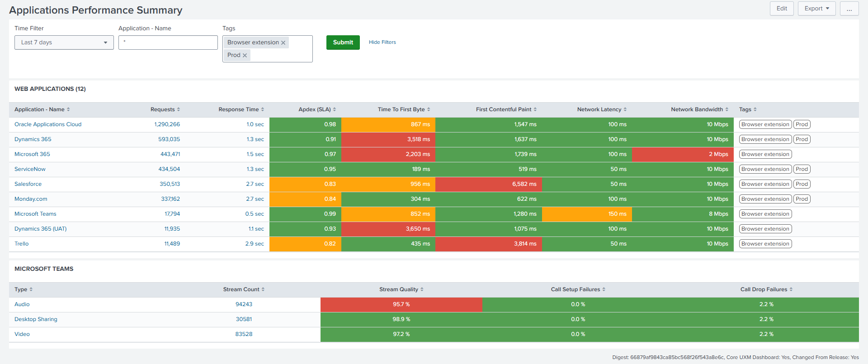This screenshot has width=868, height=364.
Task: Open Oracle Applications Cloud application link
Action: pyautogui.click(x=48, y=124)
